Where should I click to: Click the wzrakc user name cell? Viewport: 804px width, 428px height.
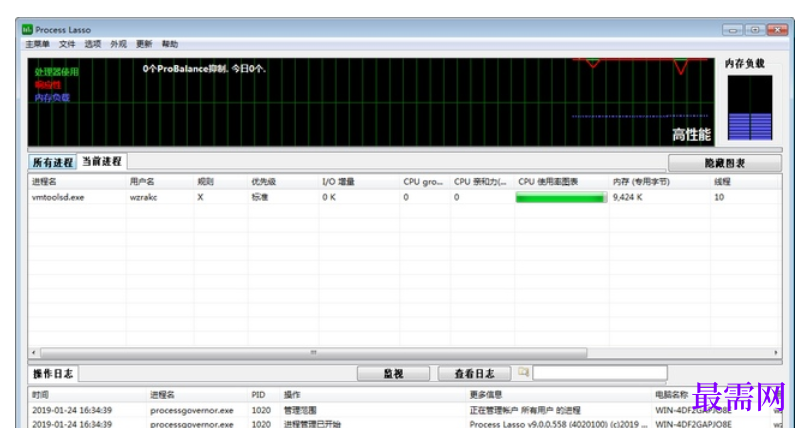click(144, 197)
